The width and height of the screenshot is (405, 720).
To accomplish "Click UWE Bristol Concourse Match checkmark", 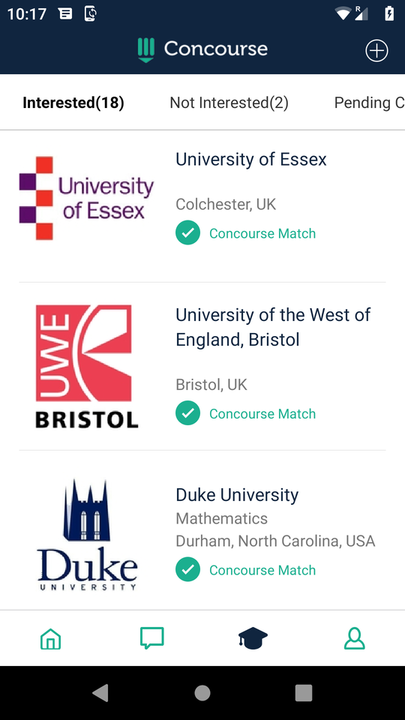I will click(x=188, y=413).
